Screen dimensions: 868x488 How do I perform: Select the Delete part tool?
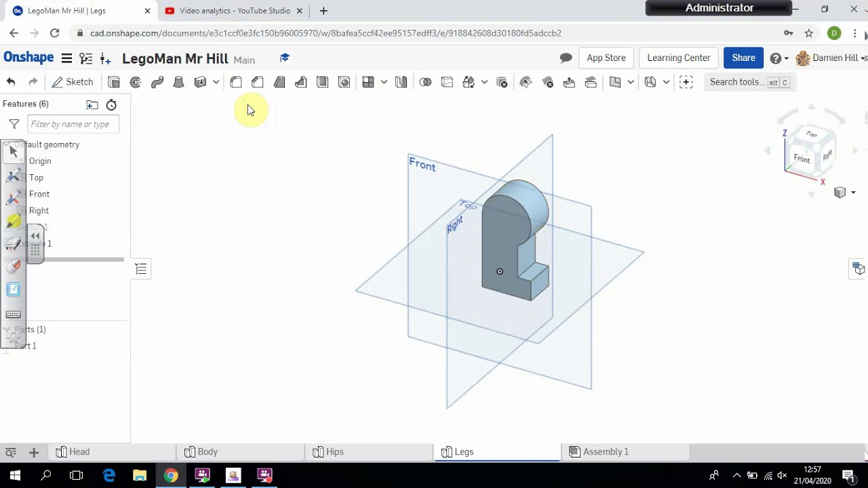[502, 82]
